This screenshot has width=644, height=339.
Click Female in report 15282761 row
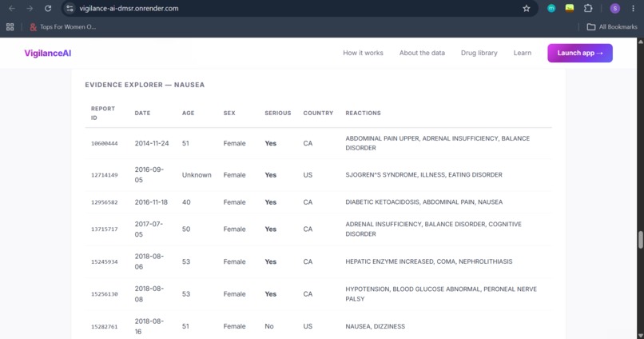tap(235, 326)
